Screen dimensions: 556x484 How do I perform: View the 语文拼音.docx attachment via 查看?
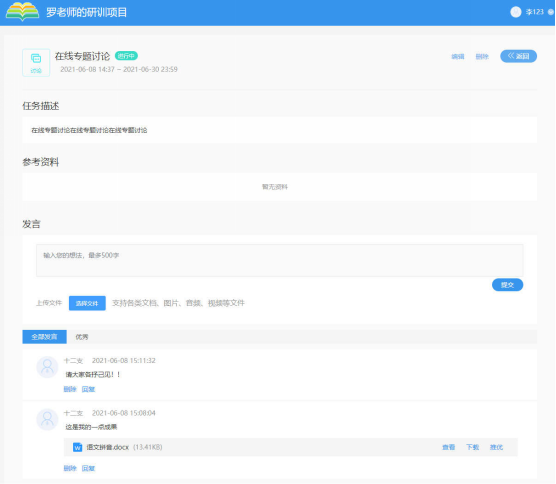coord(449,447)
